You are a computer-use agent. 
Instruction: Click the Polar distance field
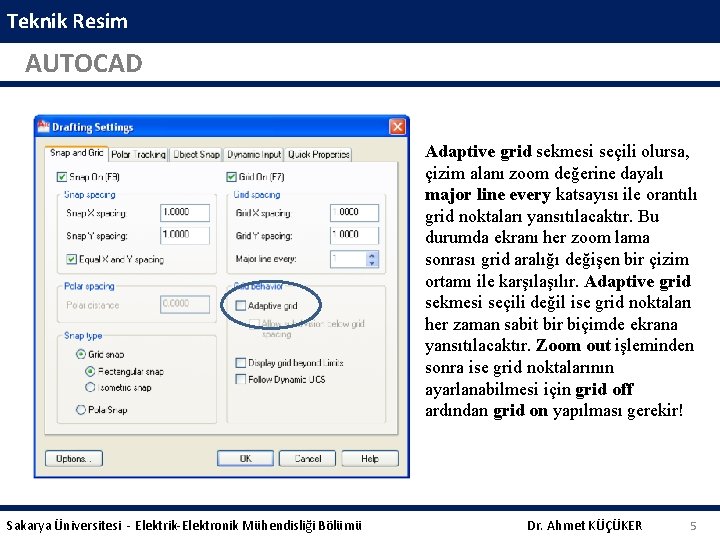pyautogui.click(x=185, y=304)
